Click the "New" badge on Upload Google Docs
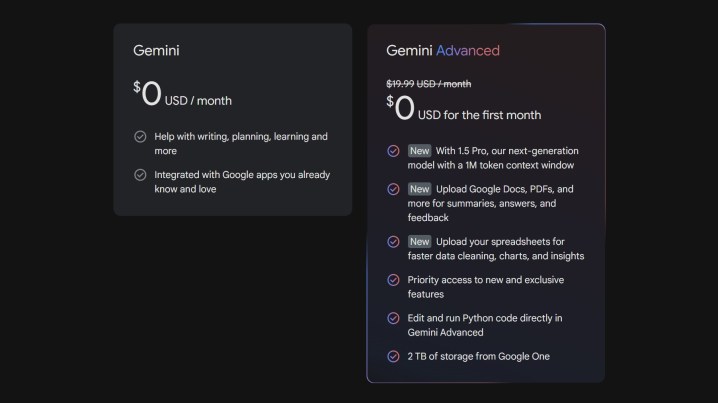This screenshot has height=403, width=718. point(419,189)
